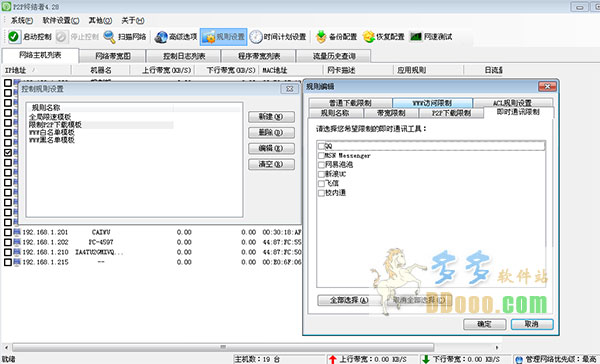Image resolution: width=600 pixels, height=364 pixels.
Task: Open the ACL规则设置 tab
Action: click(512, 103)
